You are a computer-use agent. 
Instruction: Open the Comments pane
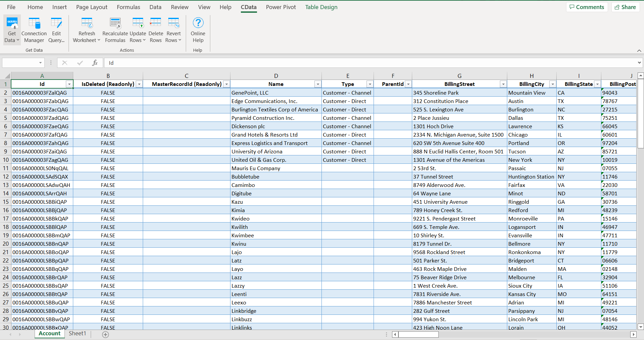[x=587, y=7]
